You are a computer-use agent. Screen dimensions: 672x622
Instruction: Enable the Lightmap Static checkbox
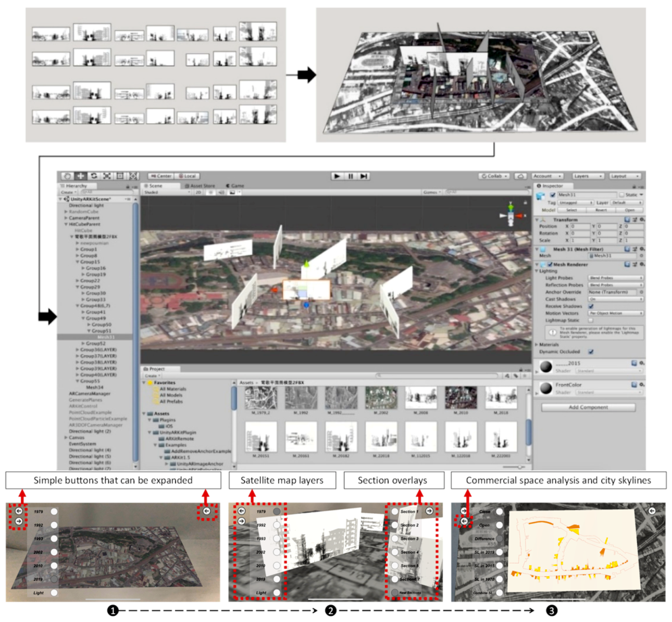click(x=591, y=320)
